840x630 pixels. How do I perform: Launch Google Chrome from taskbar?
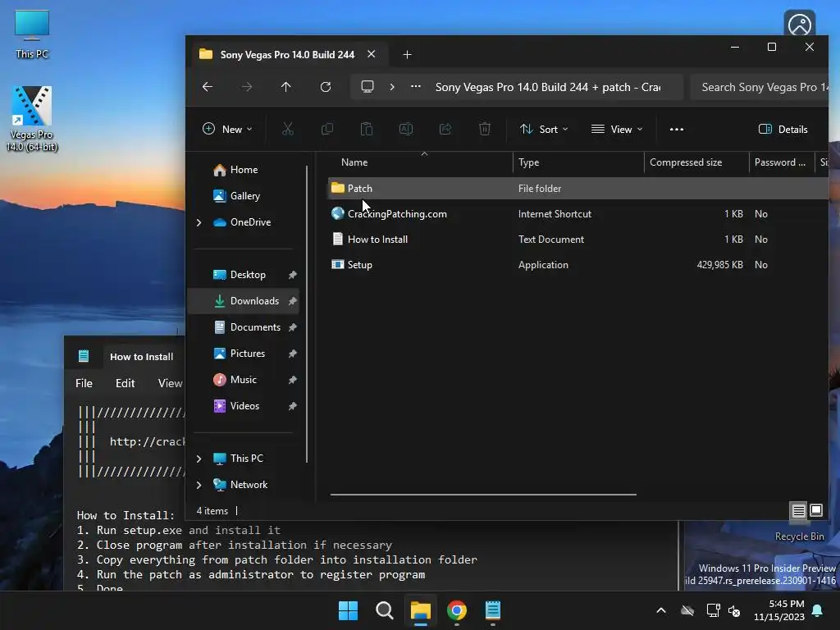(x=457, y=610)
